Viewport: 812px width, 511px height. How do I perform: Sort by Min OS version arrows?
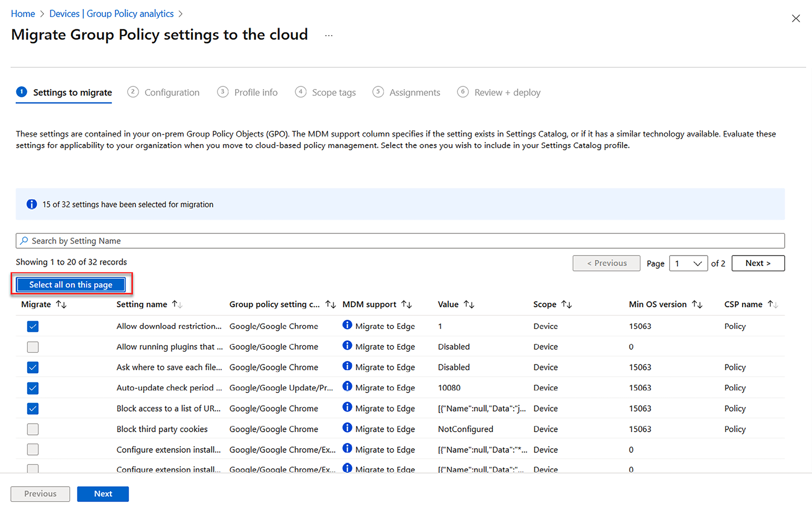click(697, 304)
